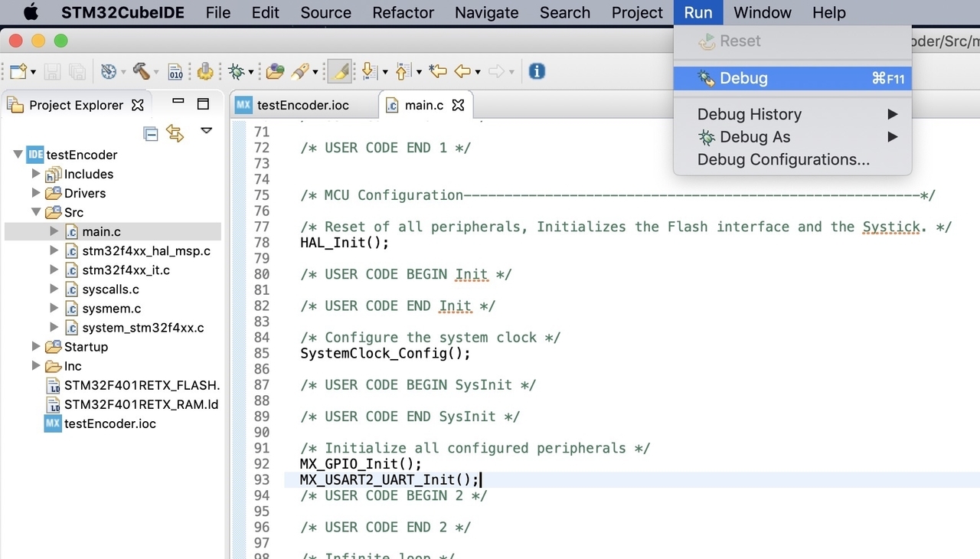Click the green bug Debug toolbar icon
The height and width of the screenshot is (559, 980).
236,72
